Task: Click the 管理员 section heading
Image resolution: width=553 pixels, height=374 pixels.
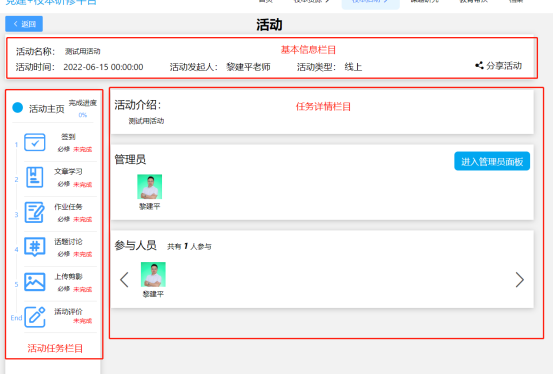Action: tap(130, 159)
